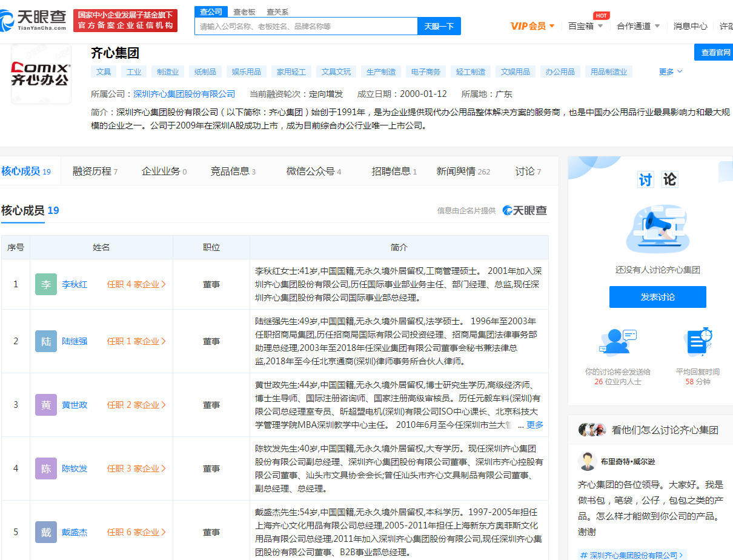Viewport: 733px width, 560px height.
Task: Open 深圳齐心集团股份有限公司 company link
Action: [184, 94]
